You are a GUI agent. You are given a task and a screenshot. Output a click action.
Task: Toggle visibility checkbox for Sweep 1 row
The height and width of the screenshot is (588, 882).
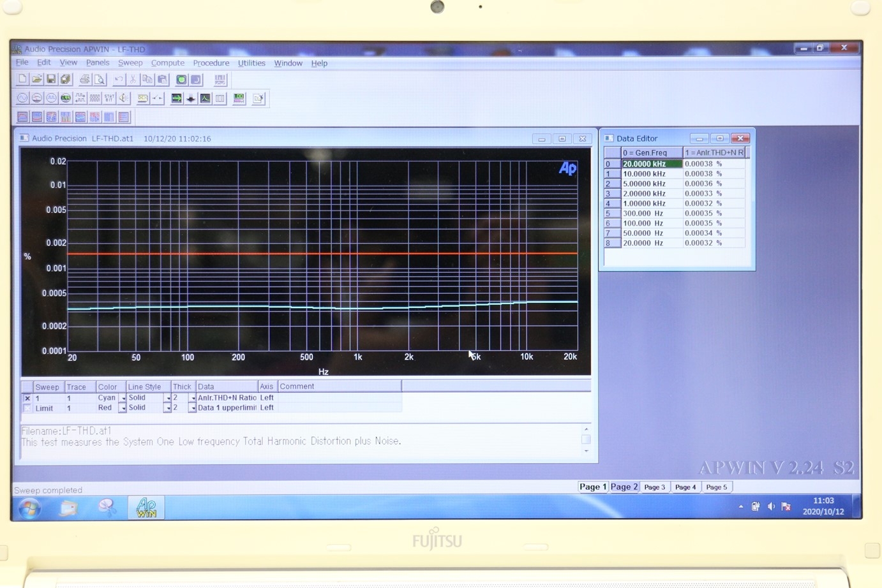click(27, 398)
